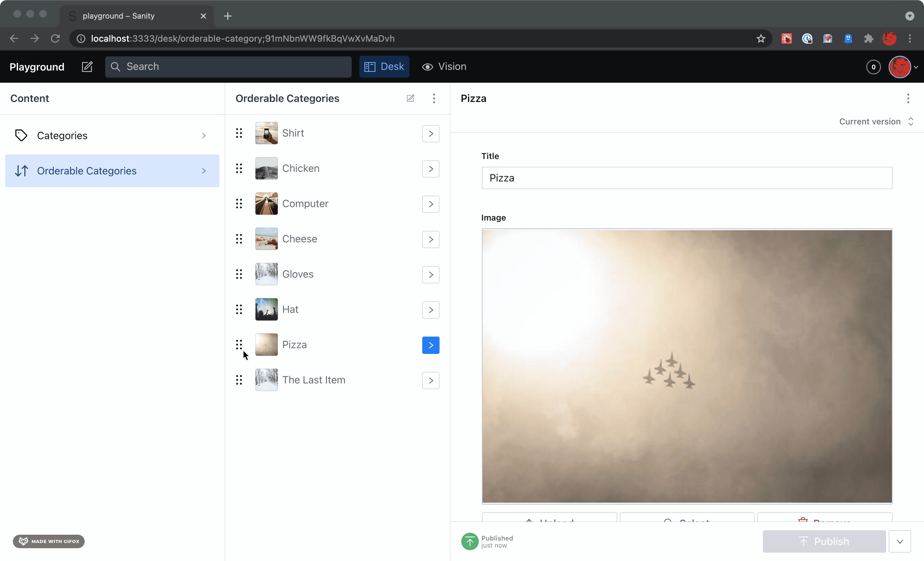Select the Desk tool tab
924x561 pixels.
[384, 67]
